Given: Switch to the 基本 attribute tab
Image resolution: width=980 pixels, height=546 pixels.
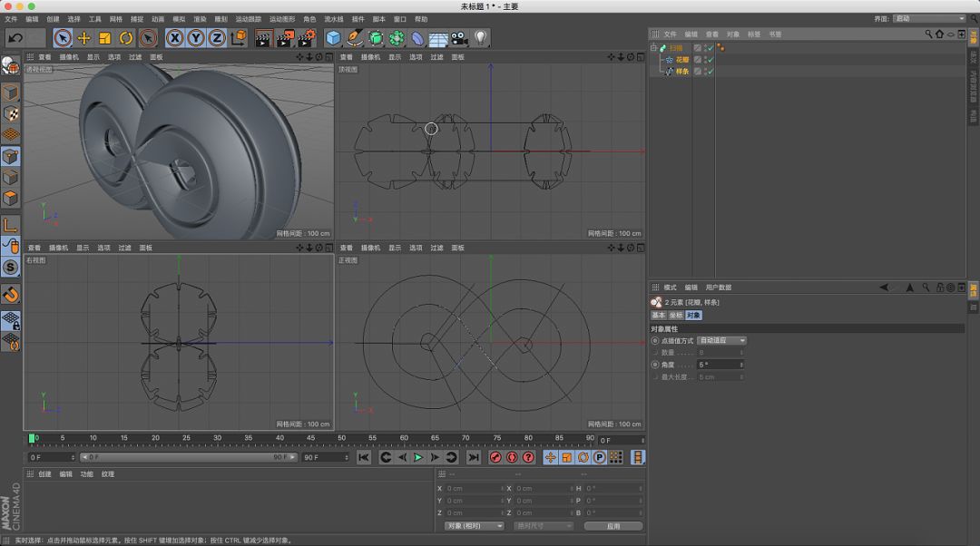Looking at the screenshot, I should click(x=659, y=316).
